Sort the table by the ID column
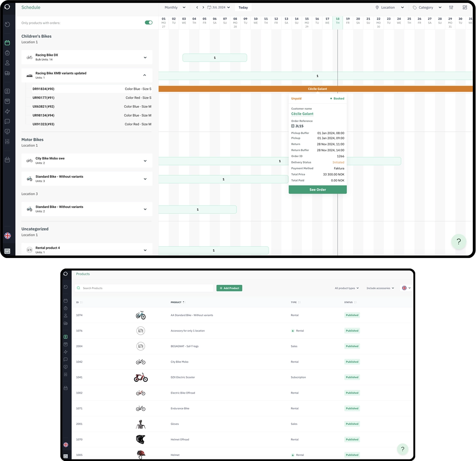Viewport: 476px width, 461px height. pos(79,302)
